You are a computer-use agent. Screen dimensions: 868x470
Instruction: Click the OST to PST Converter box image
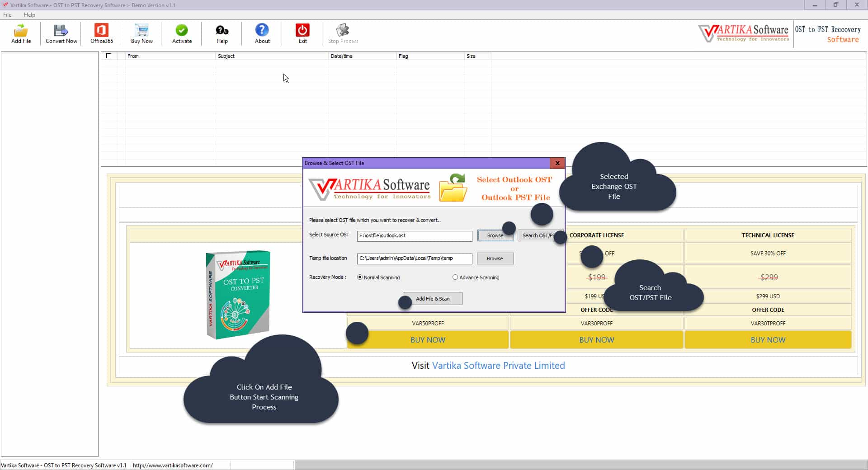click(238, 295)
